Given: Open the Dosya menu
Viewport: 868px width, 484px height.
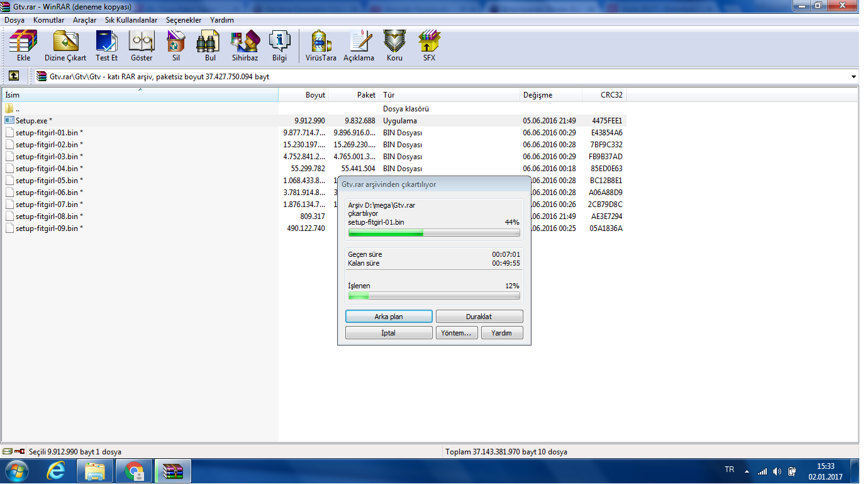Looking at the screenshot, I should [14, 20].
